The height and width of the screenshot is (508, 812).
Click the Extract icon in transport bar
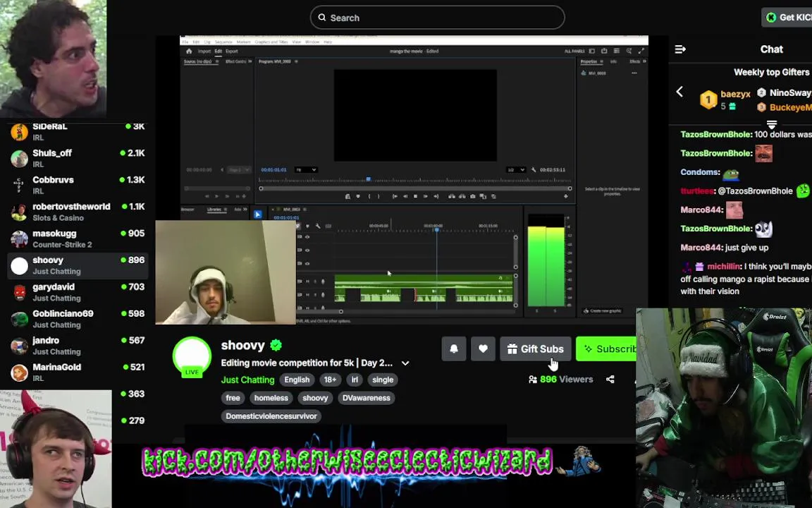click(x=462, y=196)
